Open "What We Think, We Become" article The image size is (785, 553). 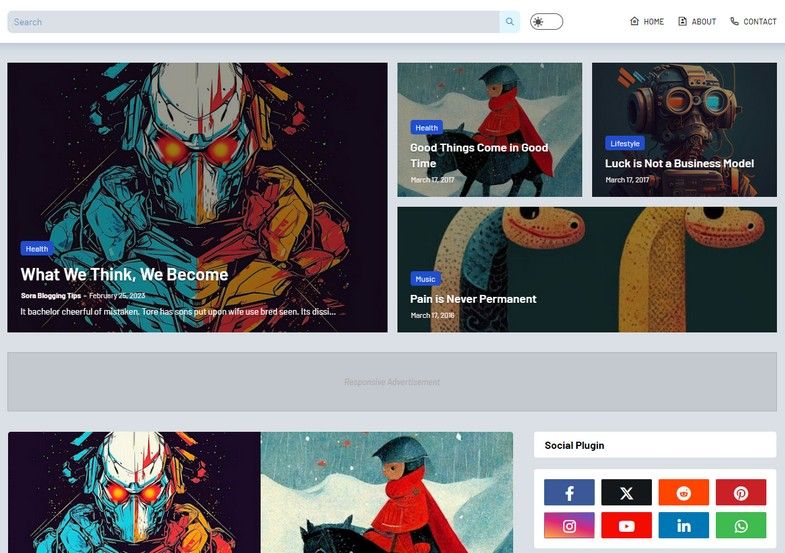point(124,274)
